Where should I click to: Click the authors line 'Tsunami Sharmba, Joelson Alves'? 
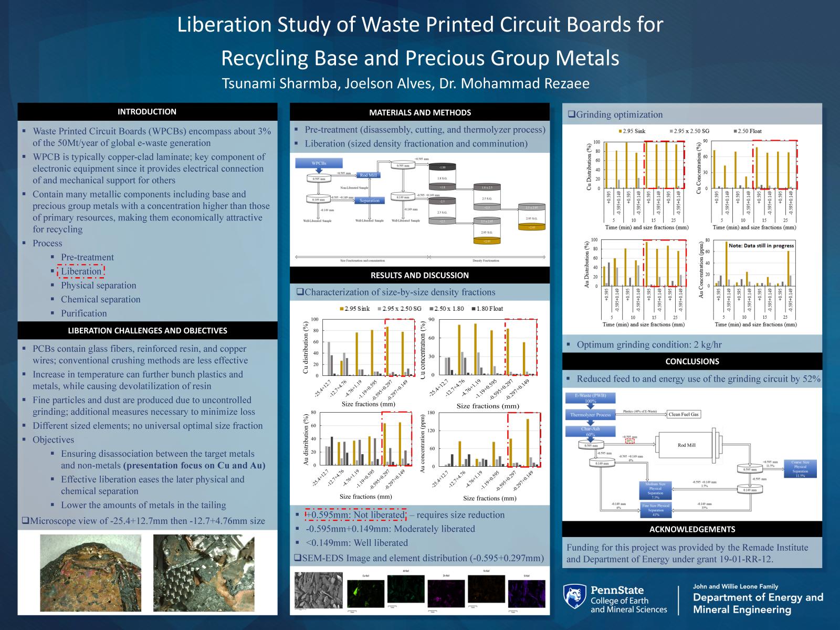406,84
